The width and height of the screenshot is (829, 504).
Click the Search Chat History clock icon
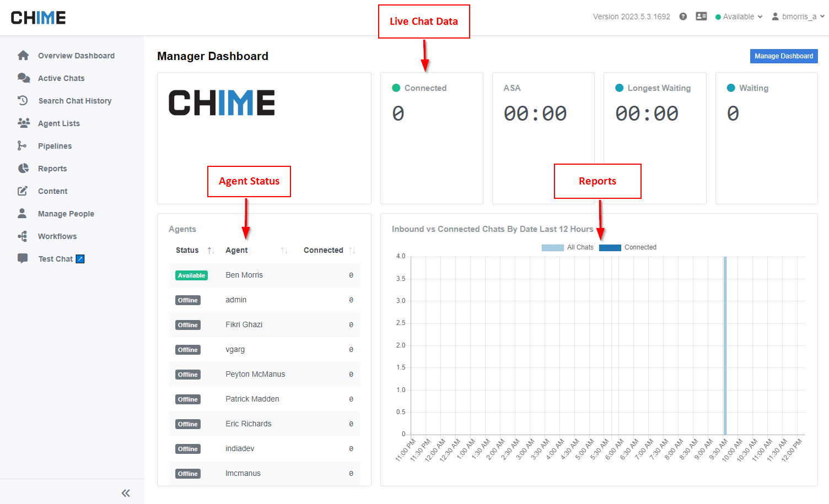23,101
